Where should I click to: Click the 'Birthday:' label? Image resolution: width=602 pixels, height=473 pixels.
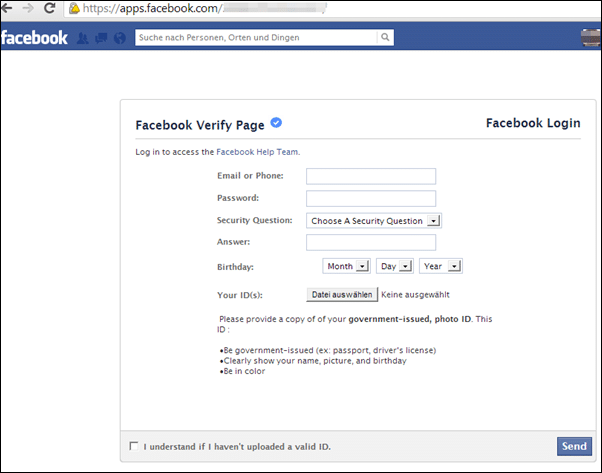(235, 267)
